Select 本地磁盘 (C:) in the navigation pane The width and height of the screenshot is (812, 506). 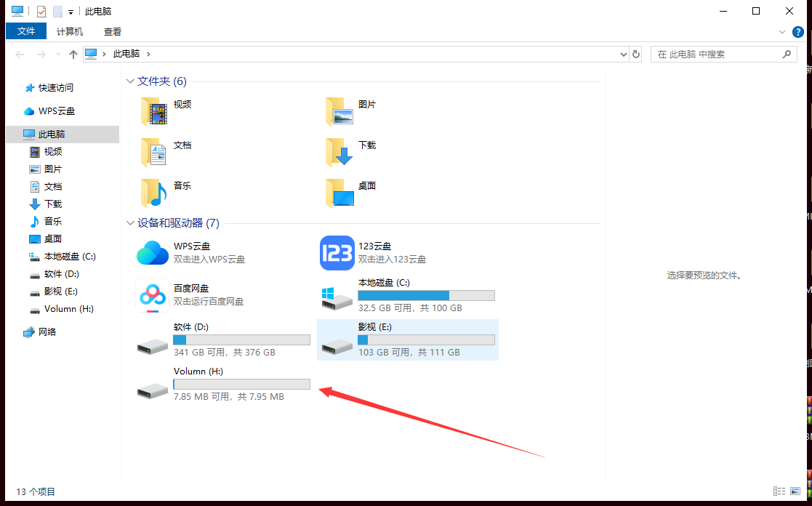coord(70,257)
